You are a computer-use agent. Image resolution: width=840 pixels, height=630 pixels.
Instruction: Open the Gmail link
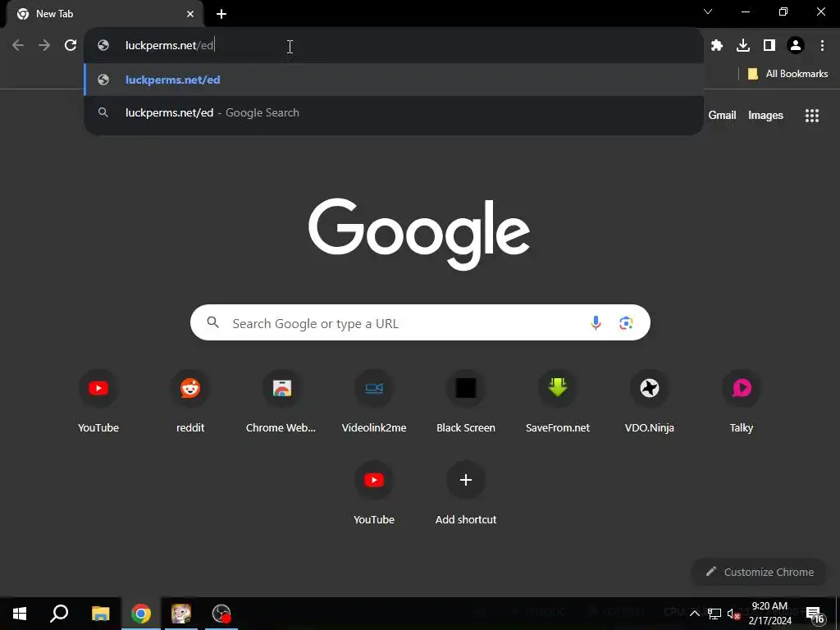(722, 115)
